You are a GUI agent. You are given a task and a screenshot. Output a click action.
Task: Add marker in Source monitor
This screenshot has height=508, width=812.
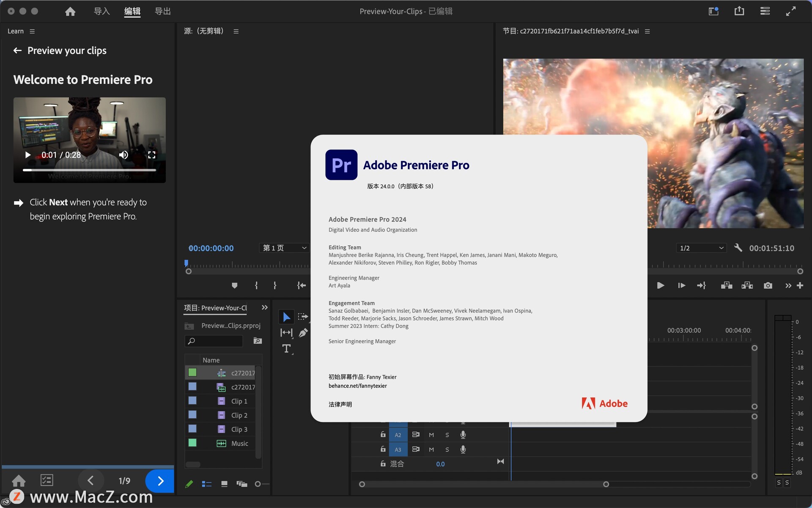[235, 286]
